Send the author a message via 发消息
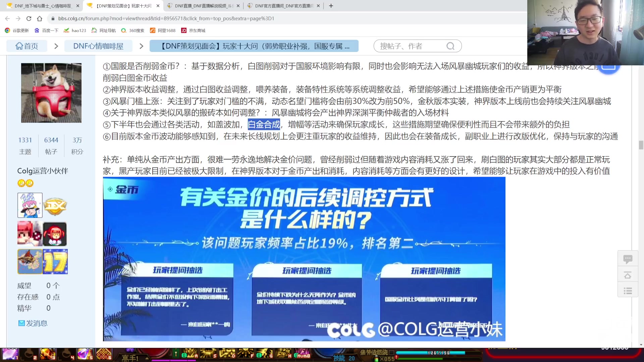644x362 pixels. coord(33,323)
